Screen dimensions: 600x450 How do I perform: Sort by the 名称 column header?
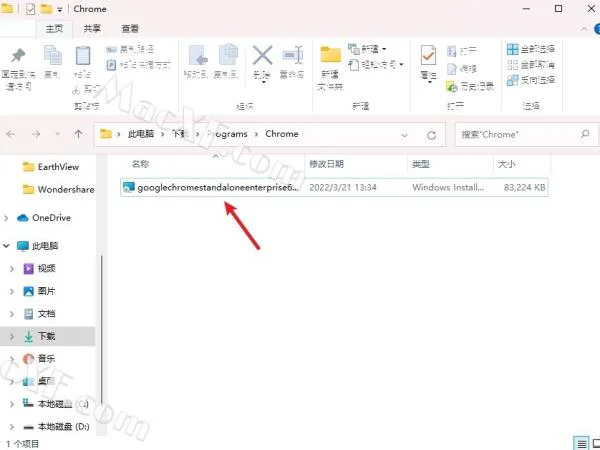coord(140,164)
